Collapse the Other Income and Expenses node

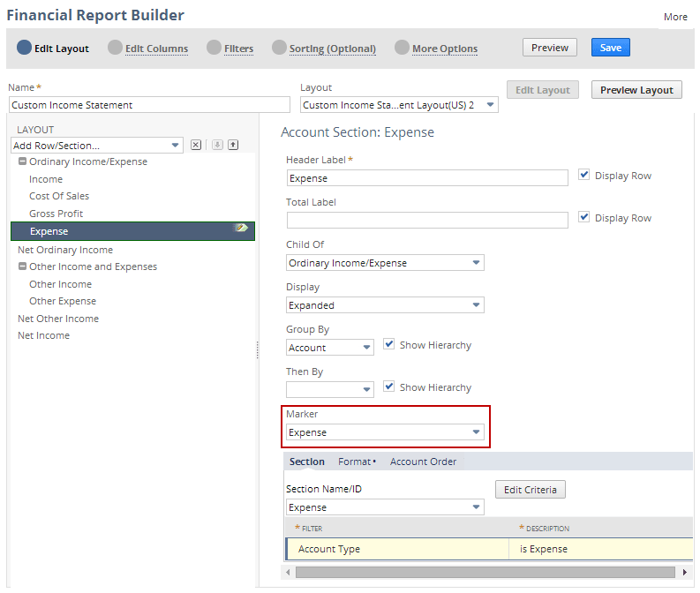(x=22, y=266)
